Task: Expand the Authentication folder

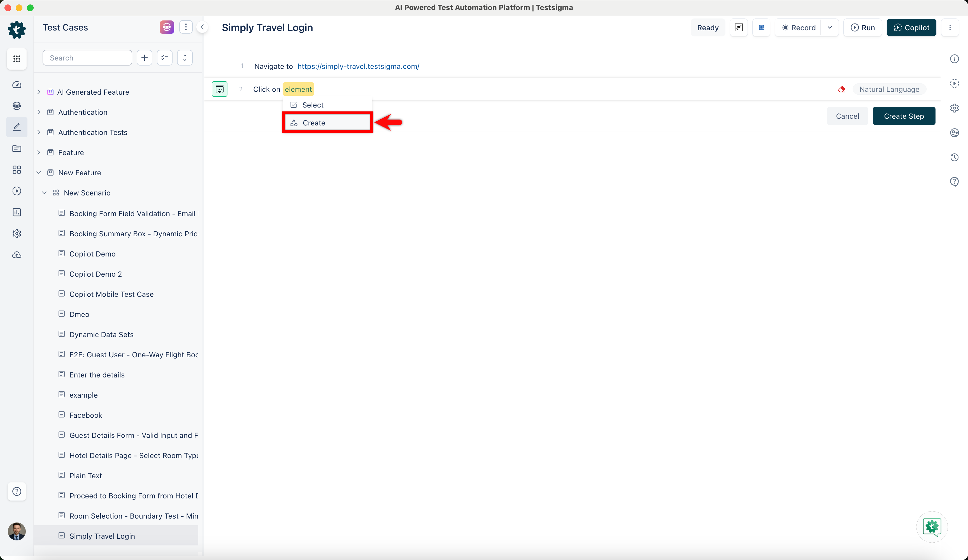Action: point(39,112)
